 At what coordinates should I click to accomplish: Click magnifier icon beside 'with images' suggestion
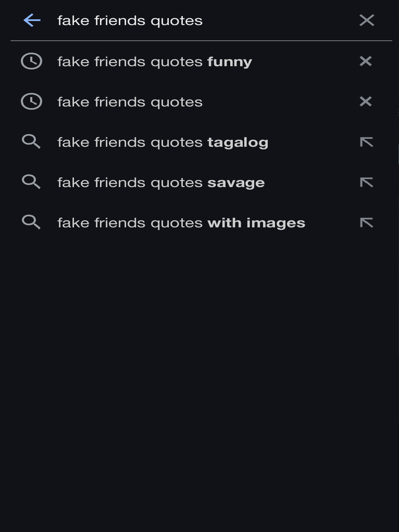[x=31, y=222]
